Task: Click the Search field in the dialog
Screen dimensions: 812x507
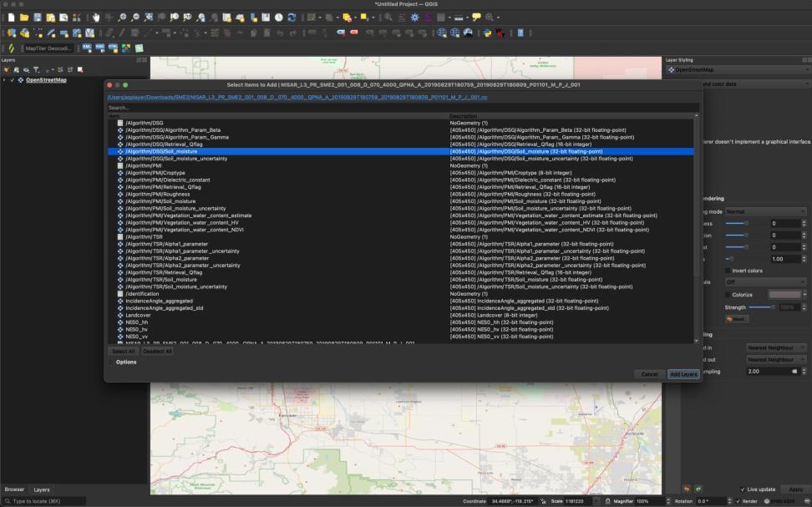Action: (403, 108)
